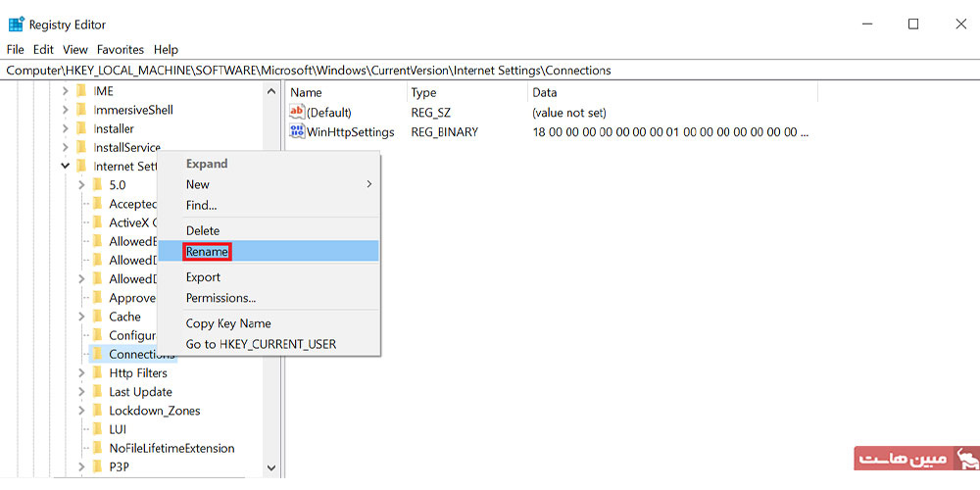Screen dimensions: 980x490
Task: Open the Edit menu
Action: [x=43, y=49]
